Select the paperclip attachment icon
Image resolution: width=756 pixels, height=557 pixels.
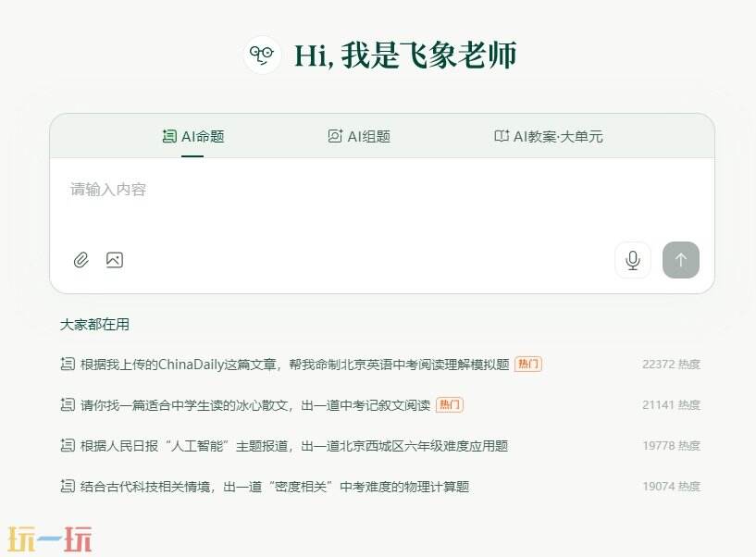coord(81,260)
